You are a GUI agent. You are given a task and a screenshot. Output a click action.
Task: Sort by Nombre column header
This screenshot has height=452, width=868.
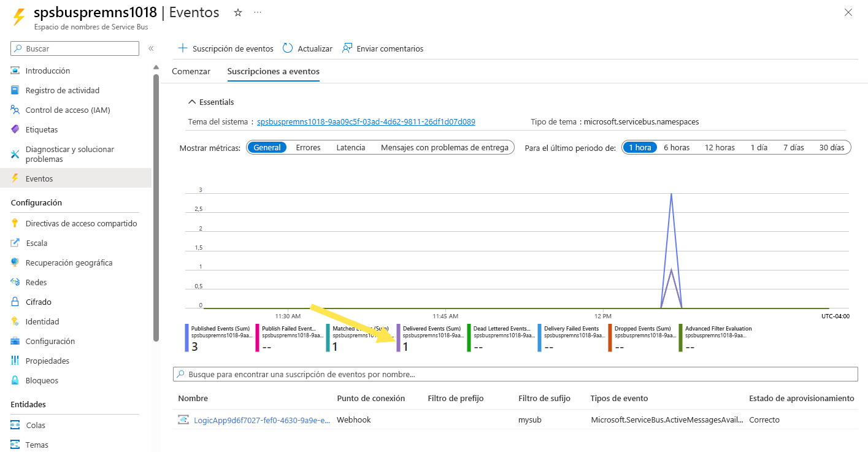click(x=193, y=398)
